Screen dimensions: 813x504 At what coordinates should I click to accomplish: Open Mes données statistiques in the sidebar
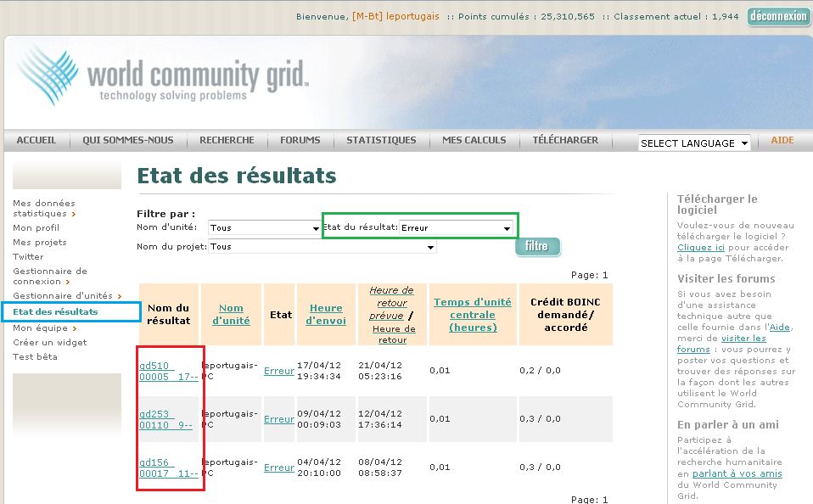(45, 208)
